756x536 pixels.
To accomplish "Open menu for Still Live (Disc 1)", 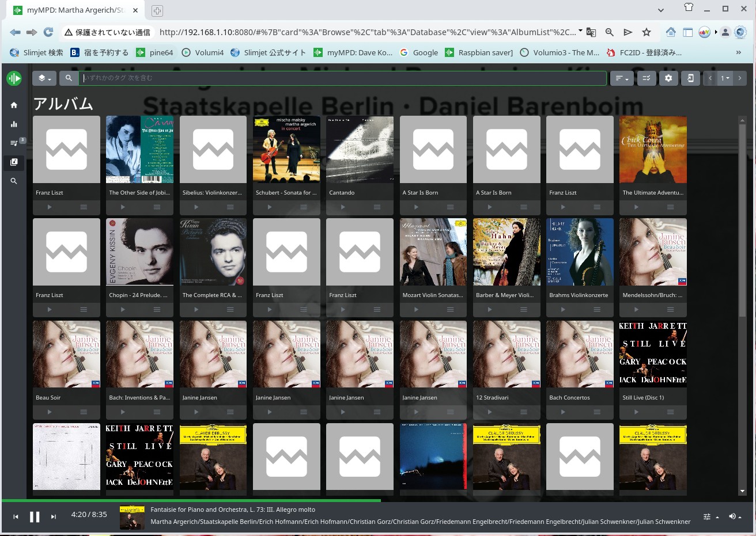I will [x=670, y=412].
